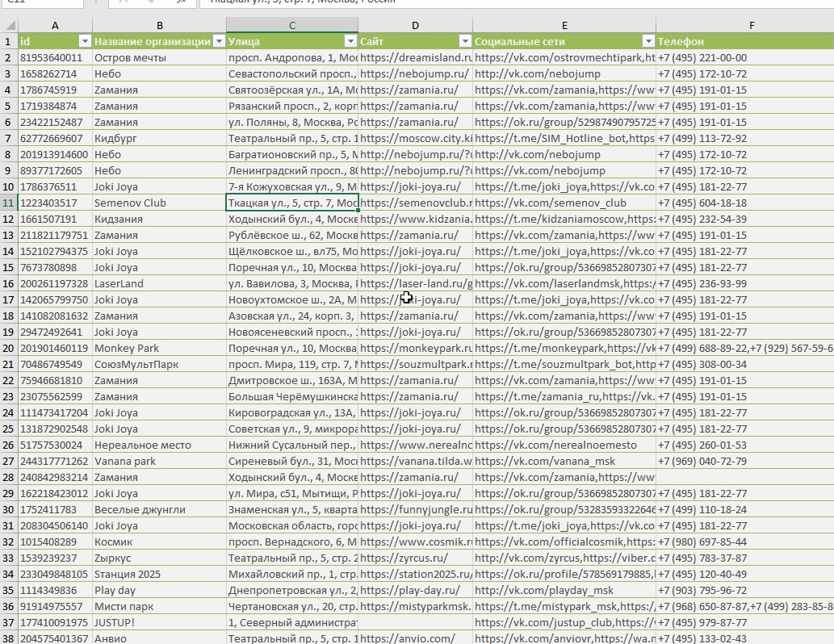
Task: Click https://vk.com/semenov_club cell
Action: coord(564,203)
